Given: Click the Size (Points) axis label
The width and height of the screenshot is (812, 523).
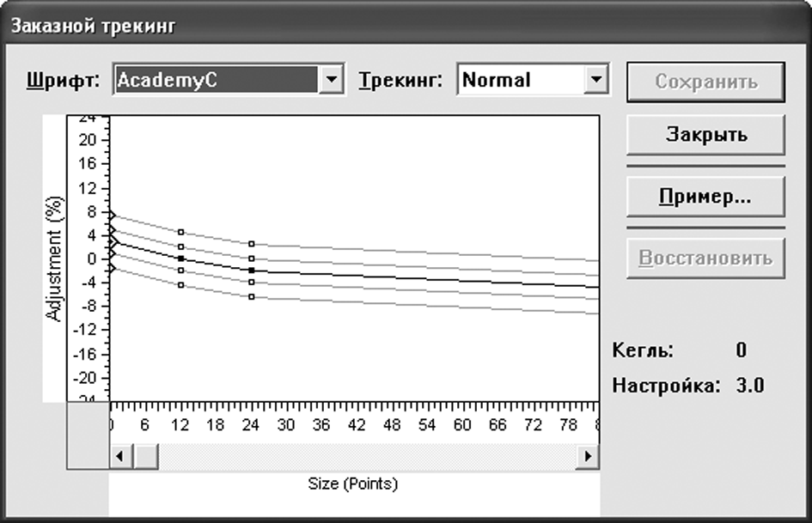Looking at the screenshot, I should click(352, 483).
